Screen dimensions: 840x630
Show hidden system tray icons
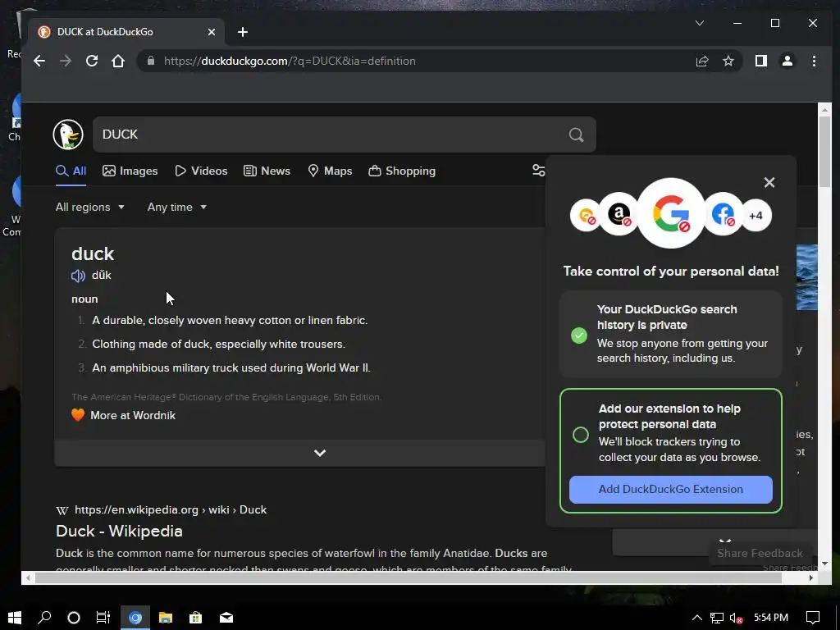696,618
